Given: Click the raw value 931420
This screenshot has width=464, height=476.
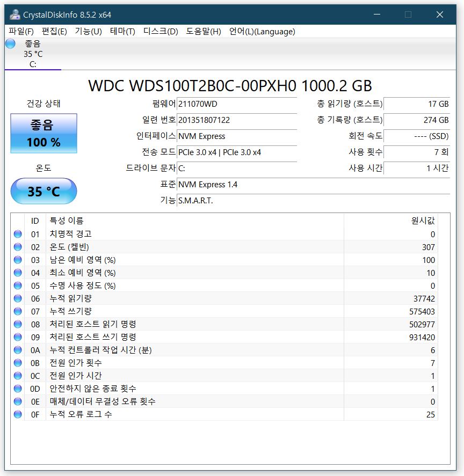Looking at the screenshot, I should coord(422,337).
